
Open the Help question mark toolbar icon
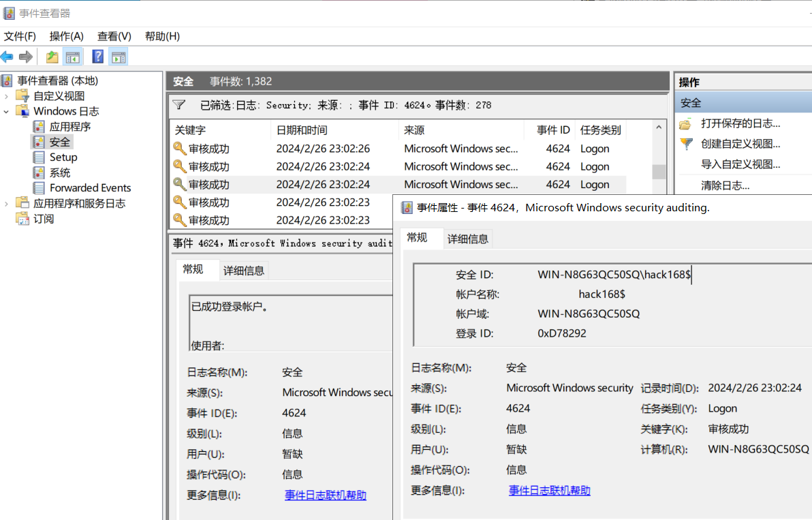tap(97, 57)
